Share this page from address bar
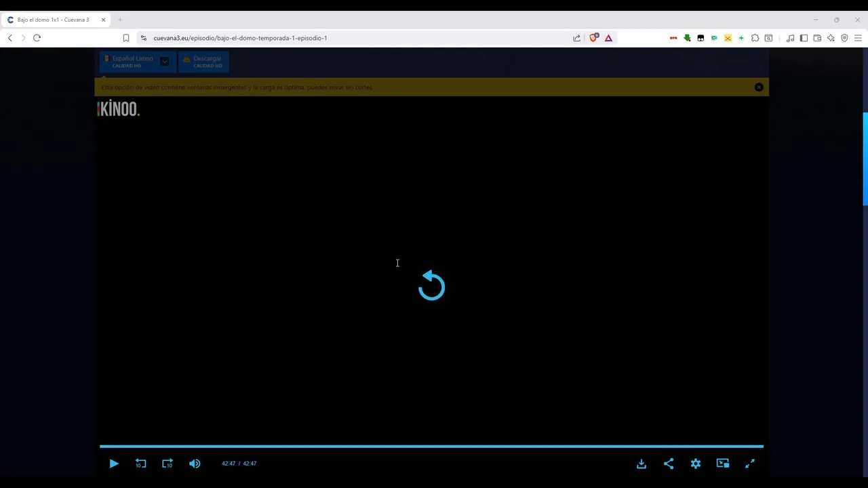868x488 pixels. (x=576, y=38)
